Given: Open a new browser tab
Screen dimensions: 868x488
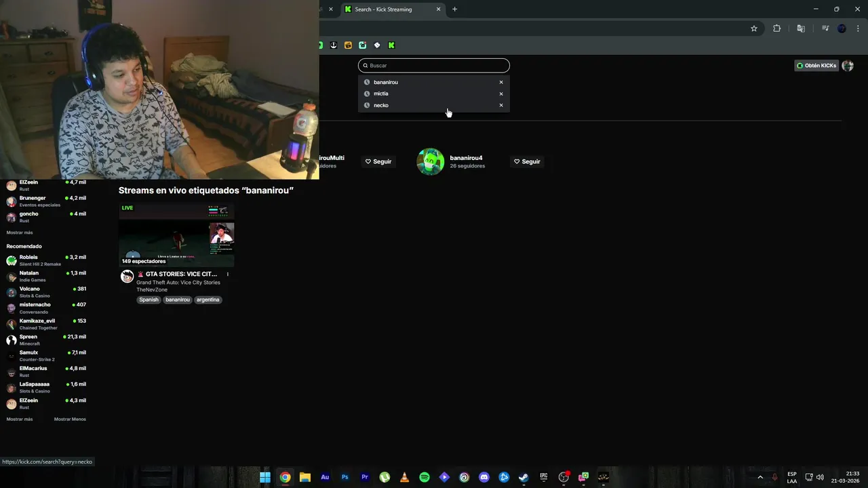Looking at the screenshot, I should click(454, 9).
